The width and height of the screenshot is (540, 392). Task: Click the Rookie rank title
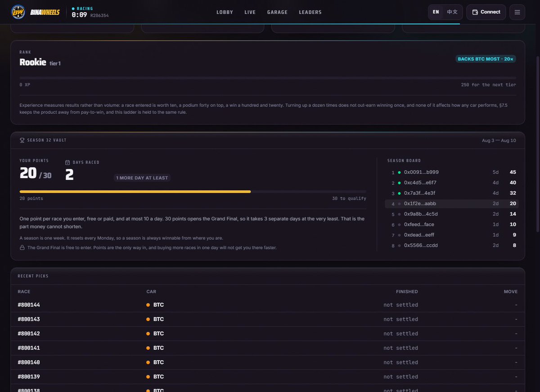point(33,63)
